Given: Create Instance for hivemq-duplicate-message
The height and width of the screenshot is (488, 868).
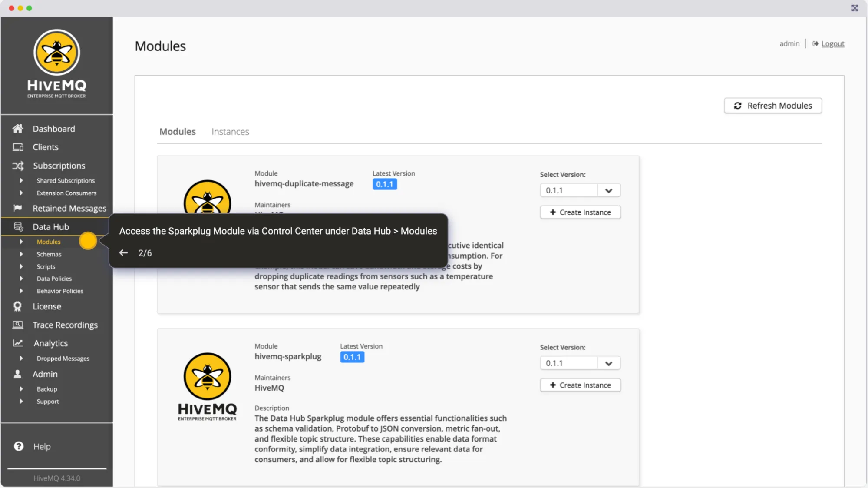Looking at the screenshot, I should [581, 212].
